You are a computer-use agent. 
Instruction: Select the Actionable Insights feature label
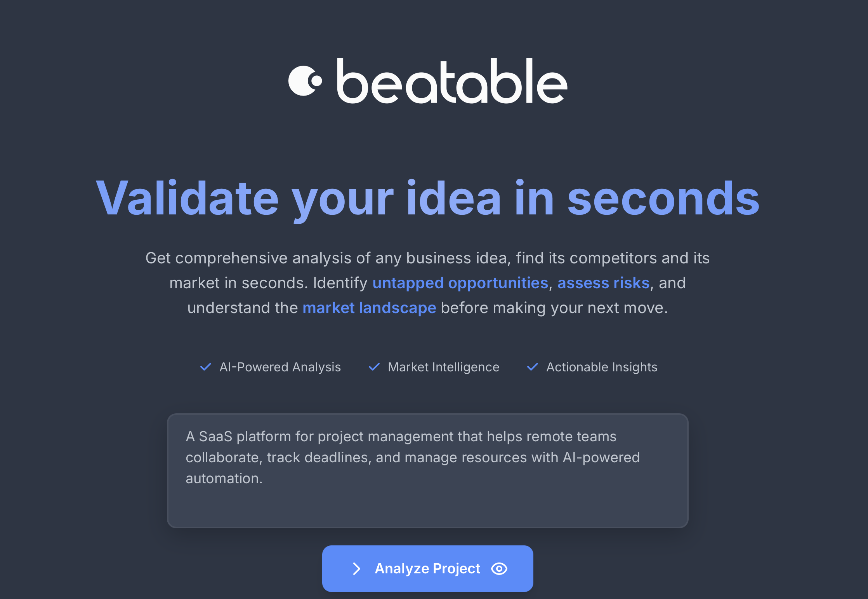(602, 367)
